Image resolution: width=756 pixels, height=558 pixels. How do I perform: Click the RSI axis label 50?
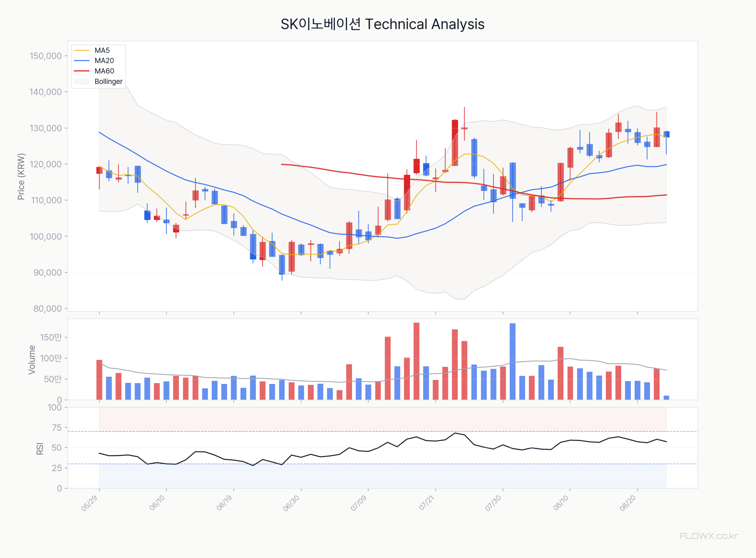point(57,448)
